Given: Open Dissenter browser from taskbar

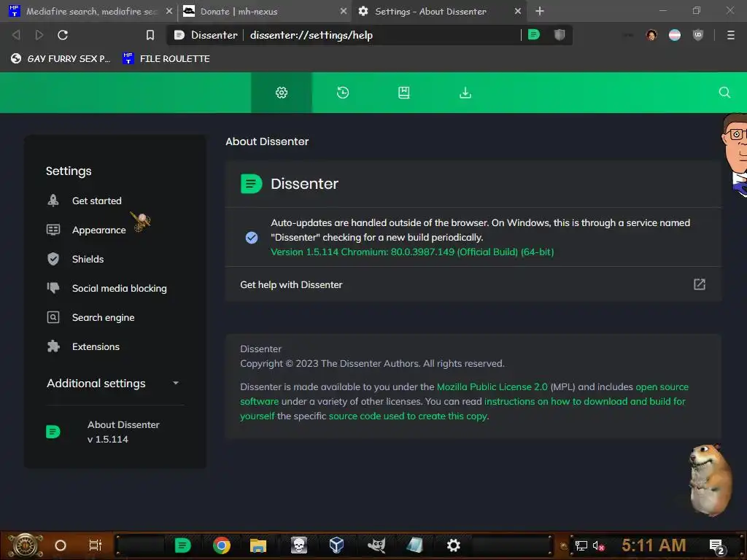Looking at the screenshot, I should (182, 545).
